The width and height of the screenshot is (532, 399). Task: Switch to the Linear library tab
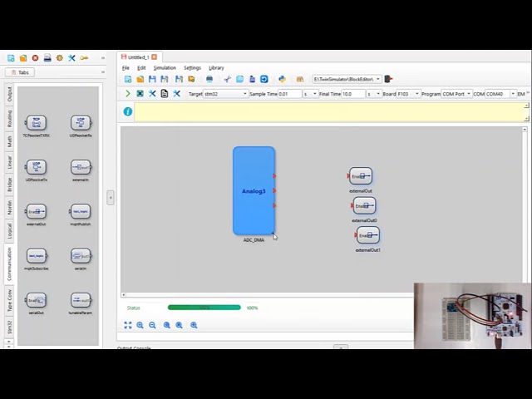(9, 162)
